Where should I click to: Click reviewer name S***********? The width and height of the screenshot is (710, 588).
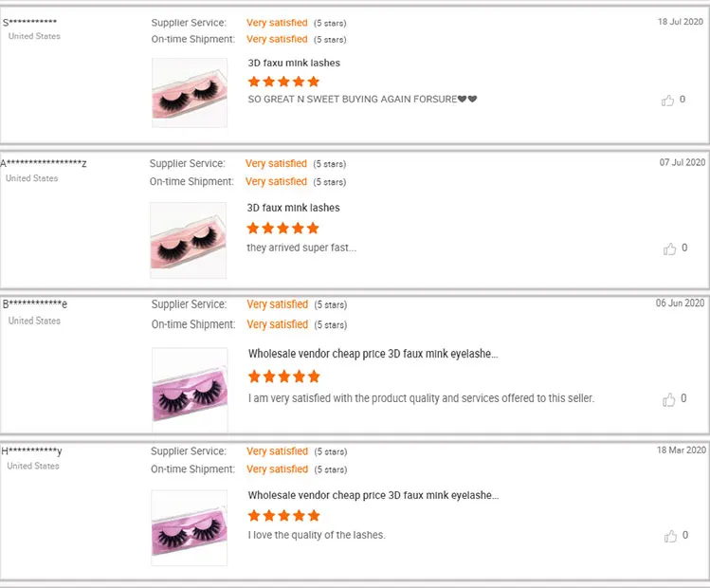[x=30, y=22]
